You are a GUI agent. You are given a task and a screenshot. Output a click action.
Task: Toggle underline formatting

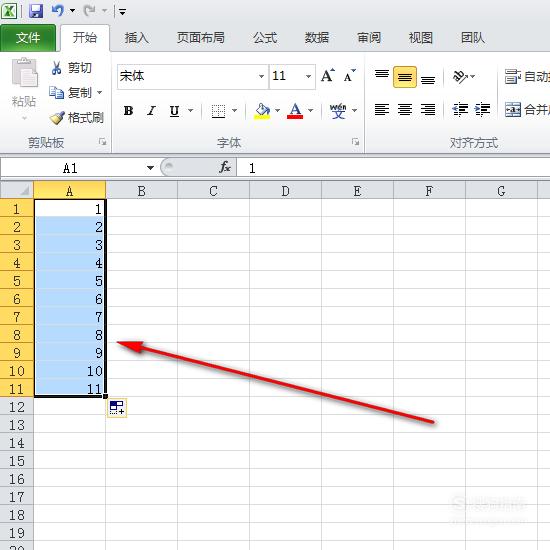point(174,111)
